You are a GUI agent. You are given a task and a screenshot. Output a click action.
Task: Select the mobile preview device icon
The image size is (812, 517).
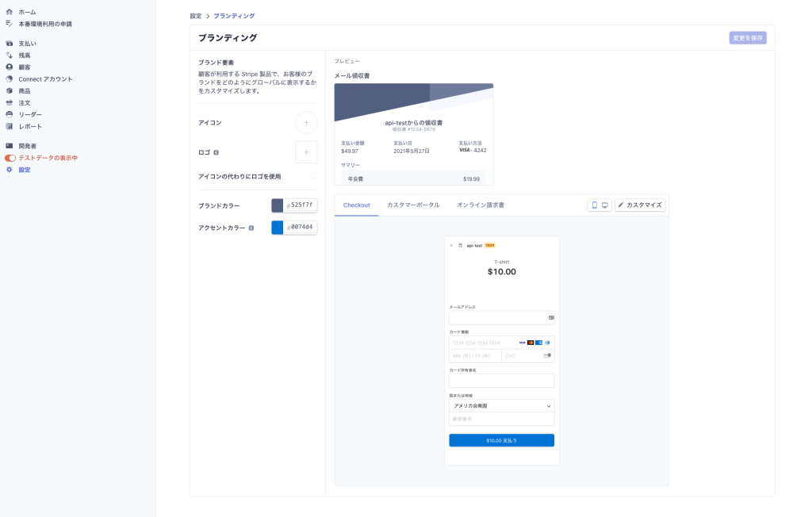point(595,205)
